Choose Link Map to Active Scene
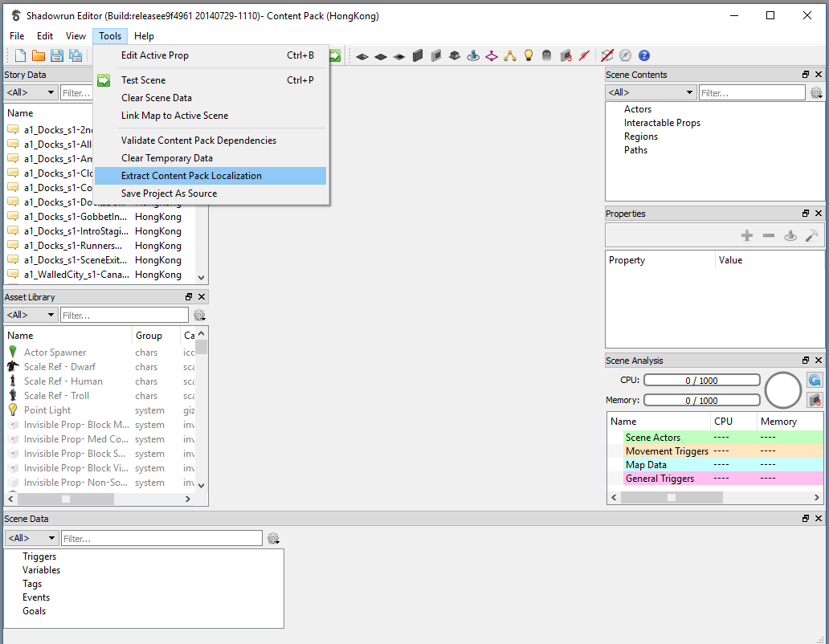The height and width of the screenshot is (644, 829). pos(210,116)
